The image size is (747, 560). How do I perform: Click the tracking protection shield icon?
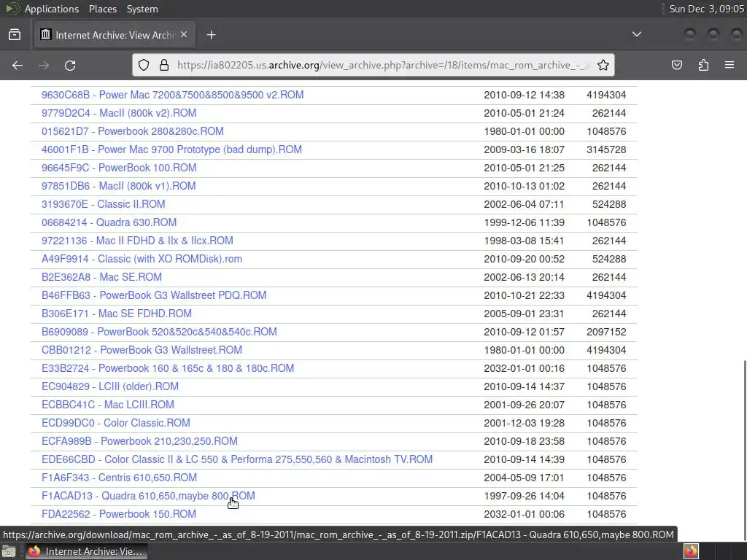144,65
